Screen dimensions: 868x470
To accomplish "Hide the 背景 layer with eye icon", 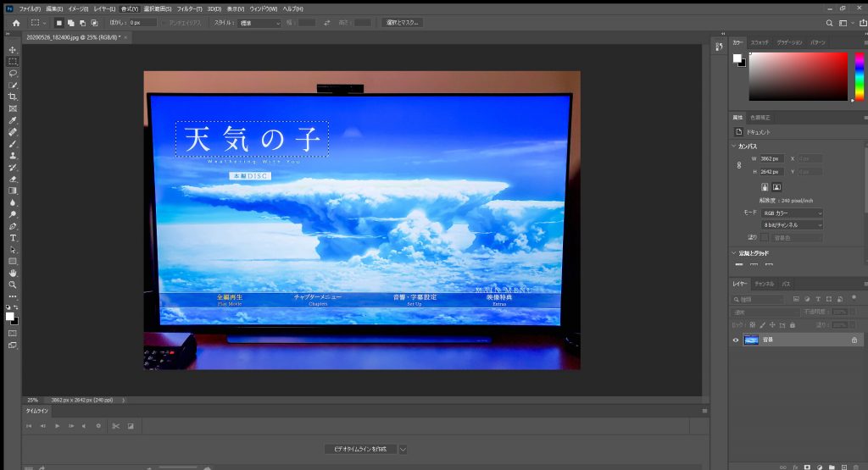I will (736, 340).
